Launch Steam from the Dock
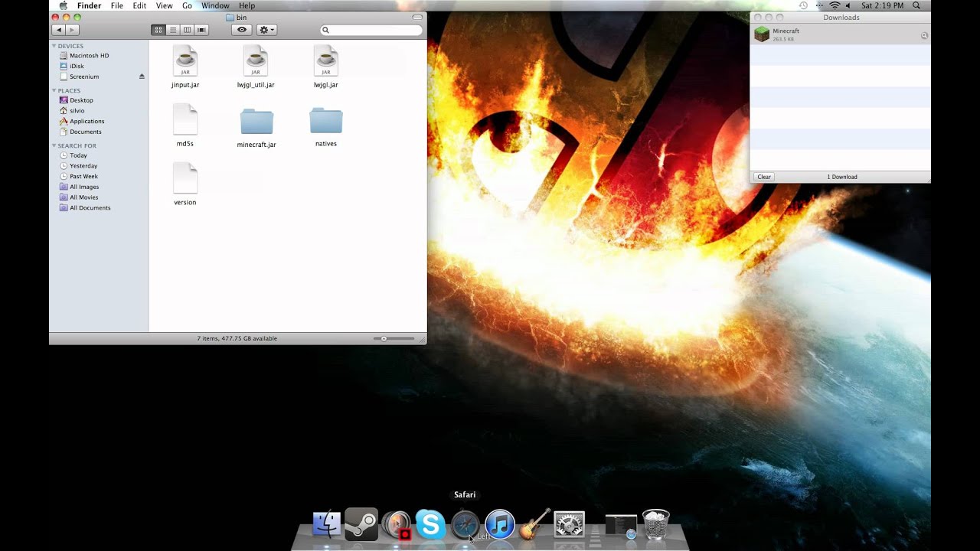 (x=361, y=525)
